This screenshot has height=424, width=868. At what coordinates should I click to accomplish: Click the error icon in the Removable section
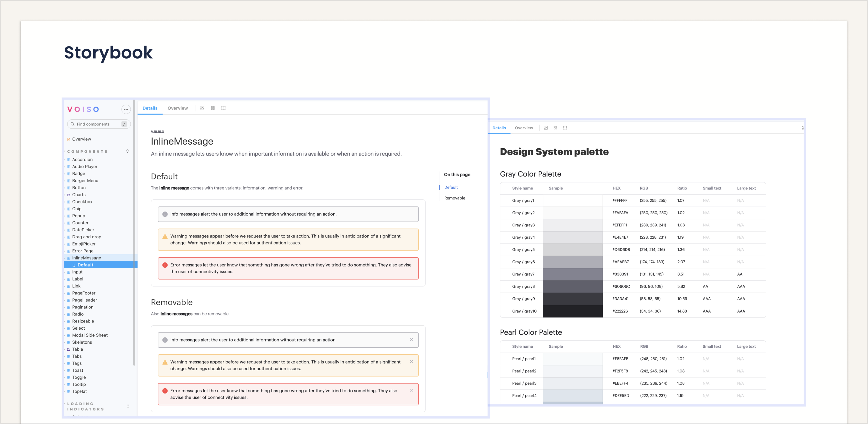pos(165,391)
